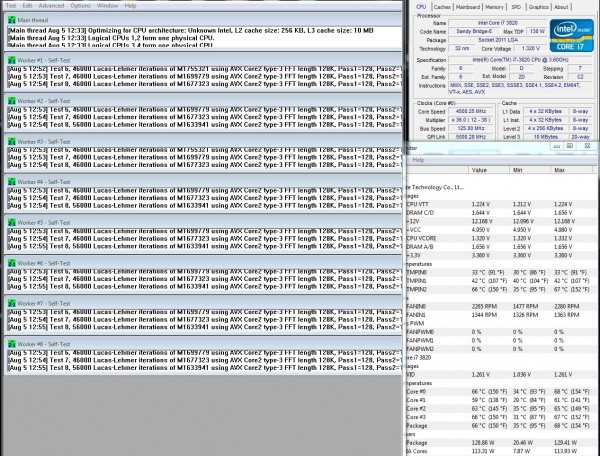The image size is (600, 456).
Task: Click the Main thread window icon
Action: point(12,20)
